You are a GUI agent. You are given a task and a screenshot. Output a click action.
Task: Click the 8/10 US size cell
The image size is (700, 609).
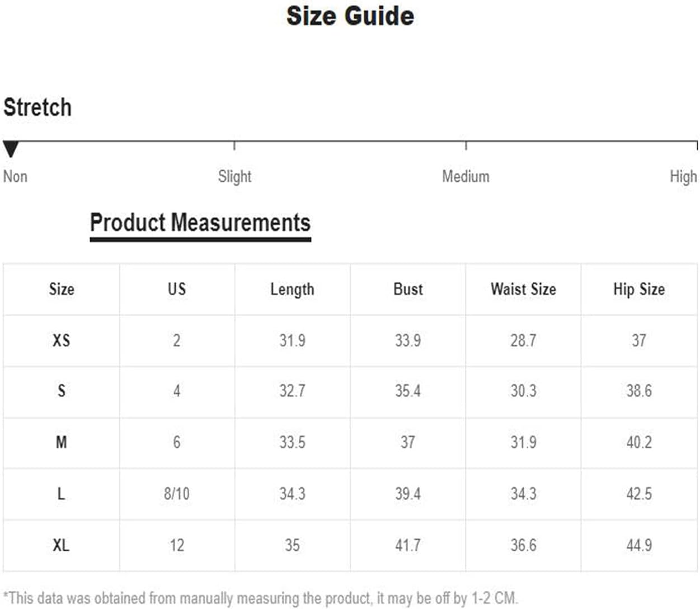[x=177, y=494]
